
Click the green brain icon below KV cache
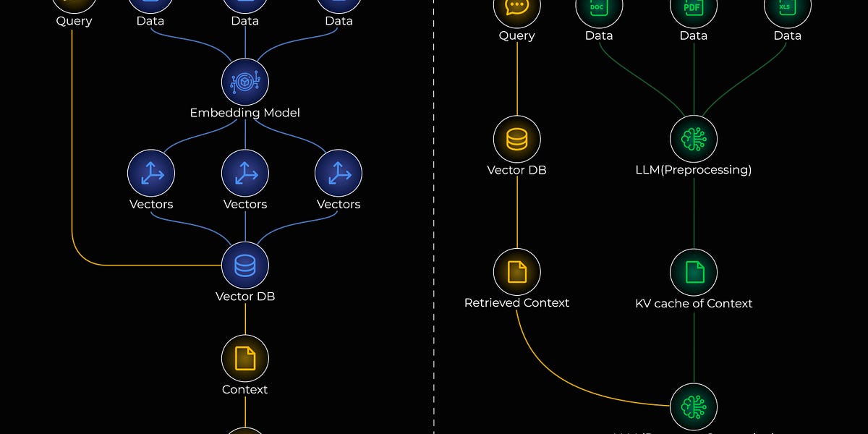point(694,407)
